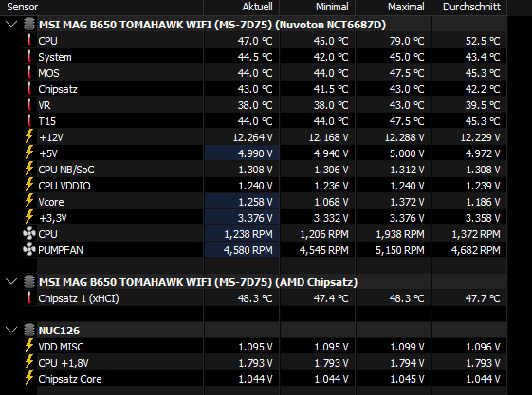
Task: Click the highlighted 1.258 V Vcore value
Action: pyautogui.click(x=255, y=202)
